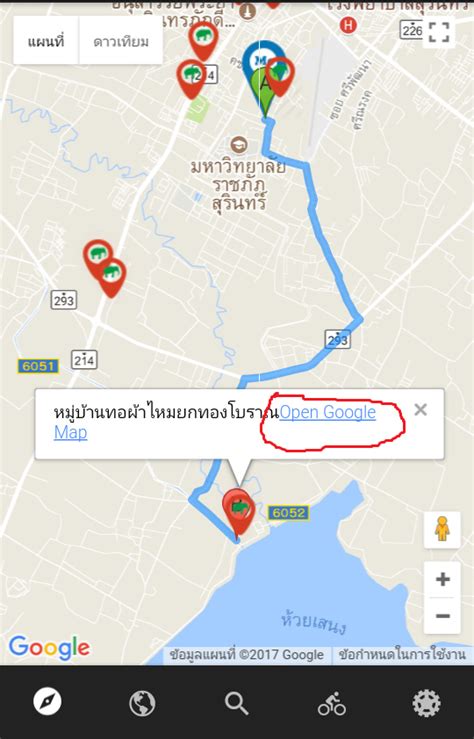Select the bicycle icon in bottom bar
This screenshot has height=739, width=474.
(332, 704)
